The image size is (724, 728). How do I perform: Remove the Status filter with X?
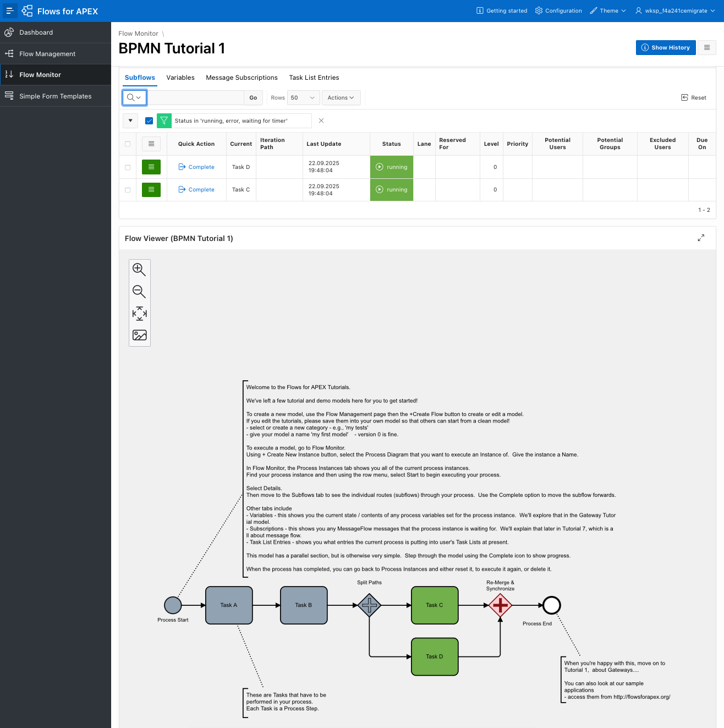(x=321, y=121)
